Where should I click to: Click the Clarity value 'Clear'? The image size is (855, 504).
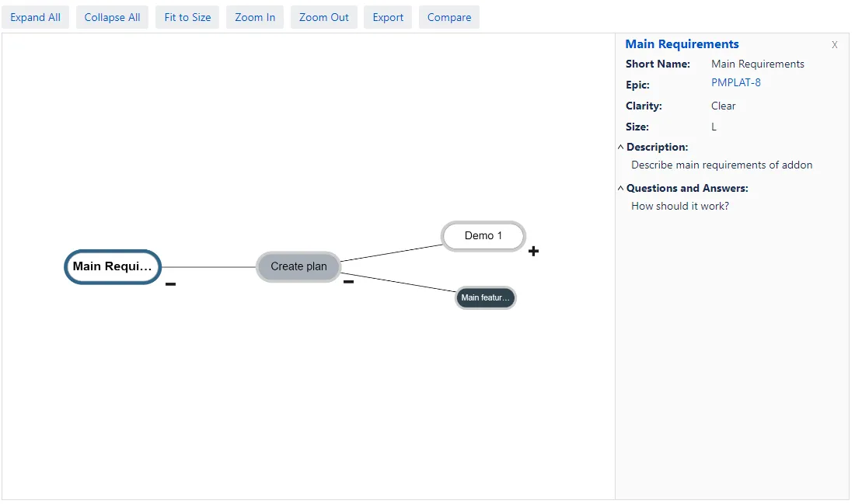tap(723, 106)
